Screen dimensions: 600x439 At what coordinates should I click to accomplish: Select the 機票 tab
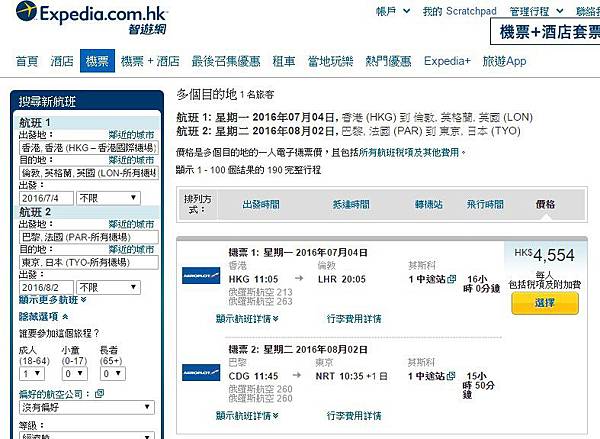[x=97, y=61]
